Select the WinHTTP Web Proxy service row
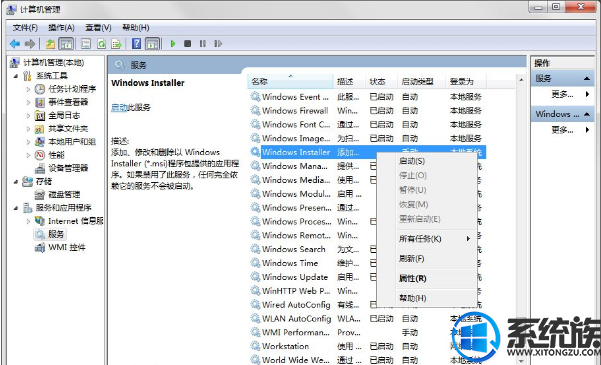 pyautogui.click(x=313, y=291)
